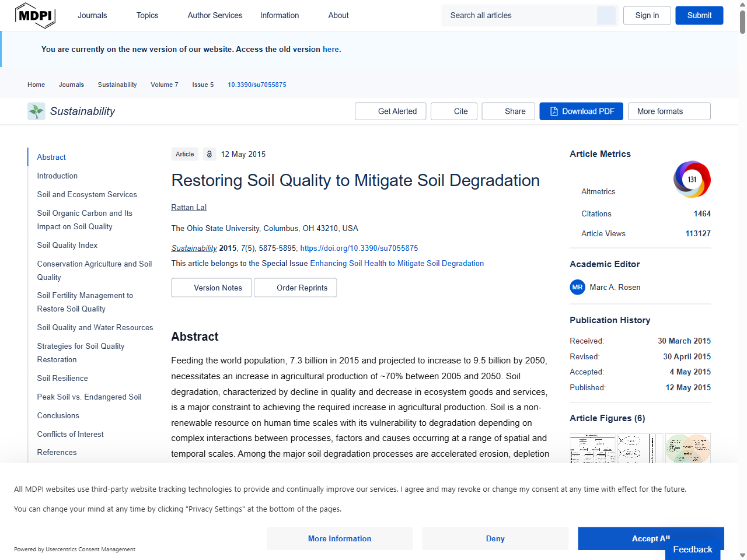The image size is (747, 560).
Task: Click Marc A. Rosen's avatar icon
Action: tap(577, 287)
